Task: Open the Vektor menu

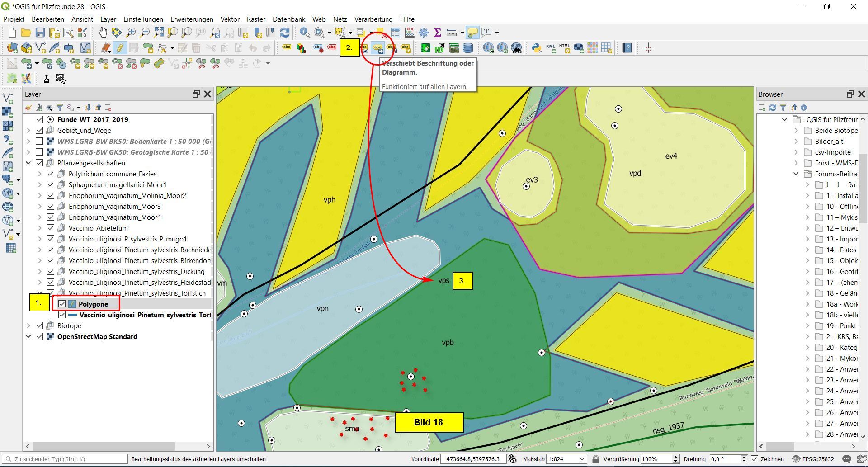Action: click(x=230, y=19)
